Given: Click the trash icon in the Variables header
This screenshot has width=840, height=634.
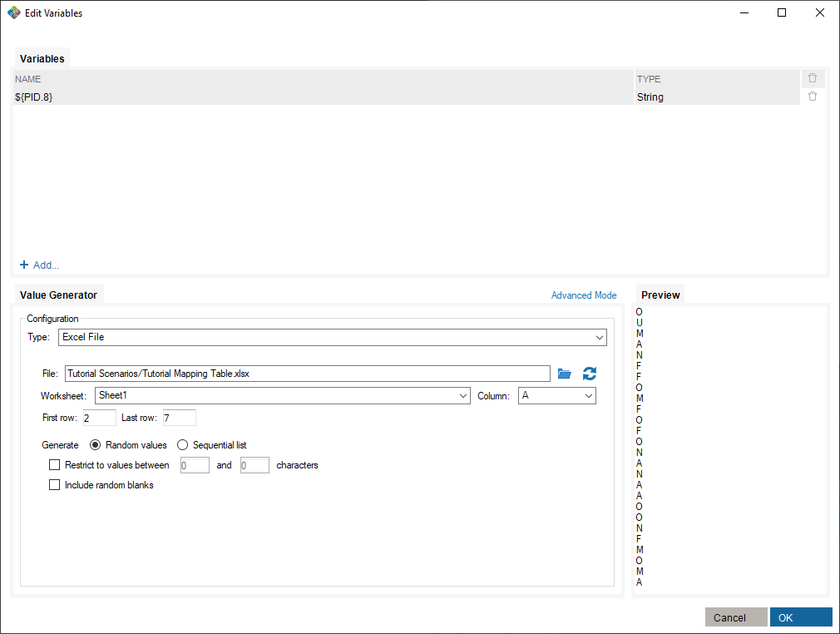Looking at the screenshot, I should 813,78.
